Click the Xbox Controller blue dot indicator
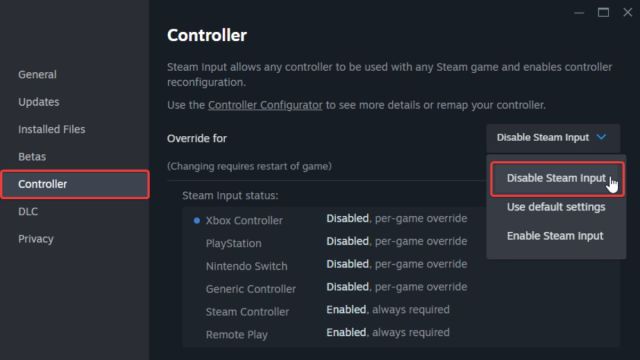 tap(197, 220)
